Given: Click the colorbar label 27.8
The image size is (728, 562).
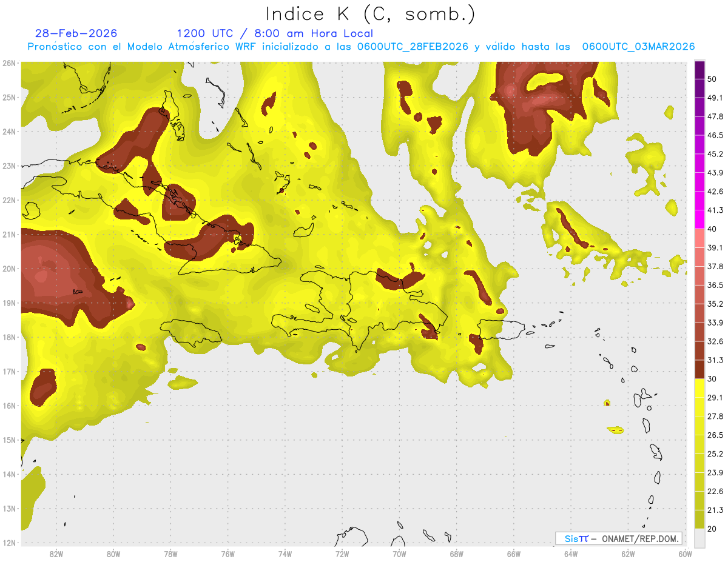Looking at the screenshot, I should [x=715, y=416].
